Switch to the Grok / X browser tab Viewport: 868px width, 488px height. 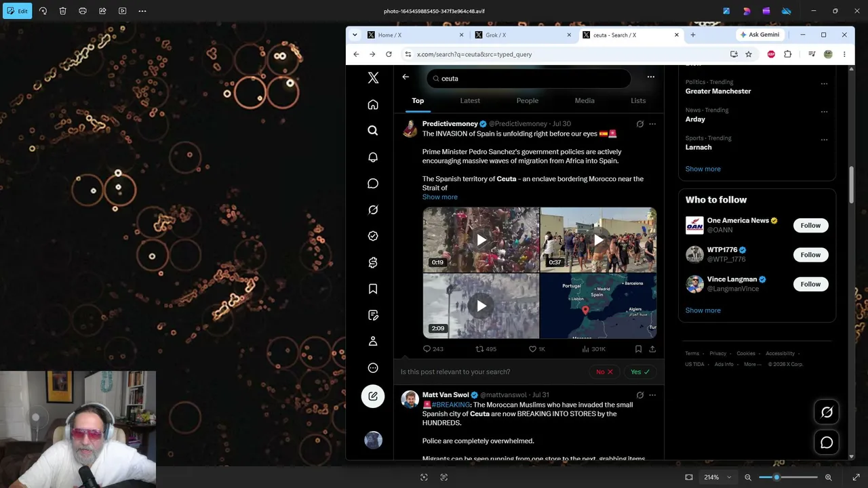524,35
